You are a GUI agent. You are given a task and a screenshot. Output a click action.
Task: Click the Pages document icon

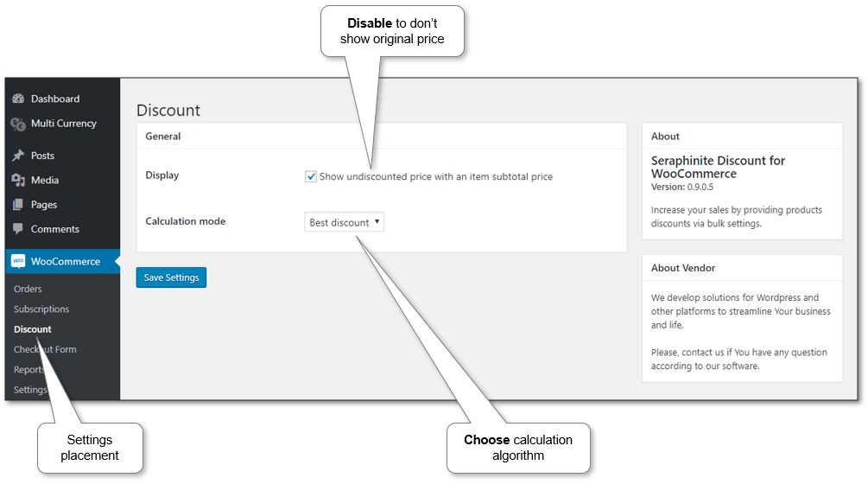[18, 204]
